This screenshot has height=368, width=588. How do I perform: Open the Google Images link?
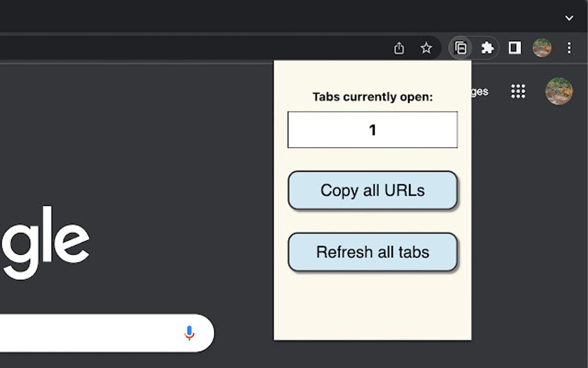(x=479, y=92)
